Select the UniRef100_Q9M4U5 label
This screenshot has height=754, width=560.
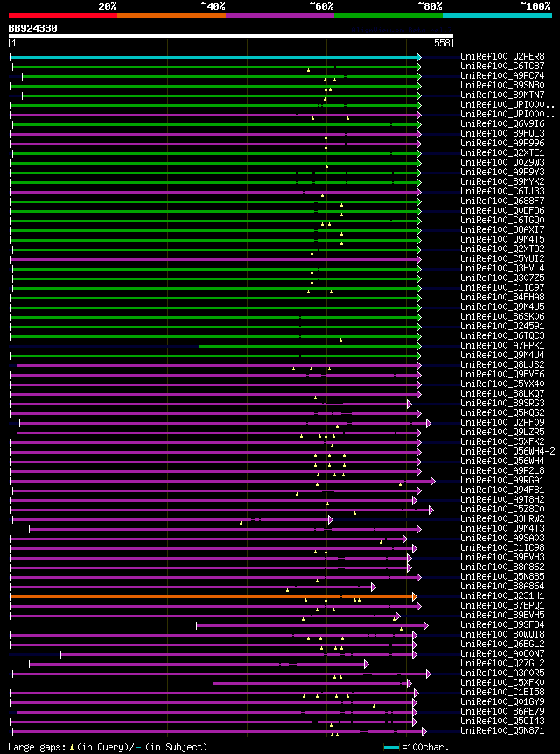pos(502,307)
